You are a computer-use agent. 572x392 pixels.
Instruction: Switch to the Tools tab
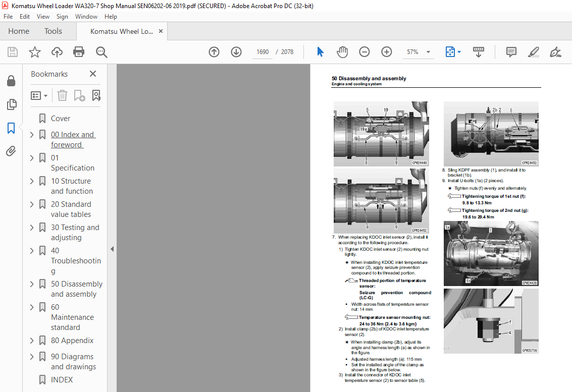(x=53, y=31)
